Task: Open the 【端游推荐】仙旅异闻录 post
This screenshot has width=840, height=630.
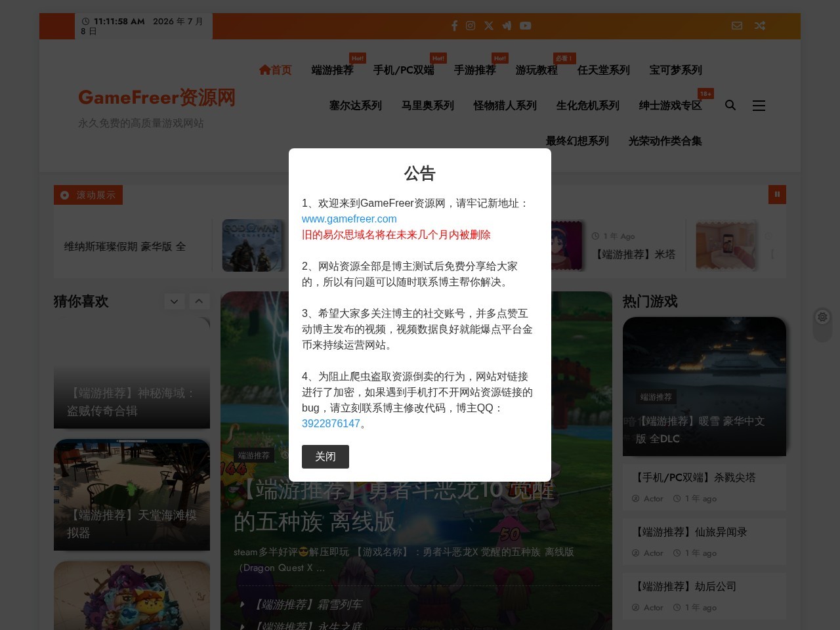Action: click(689, 532)
